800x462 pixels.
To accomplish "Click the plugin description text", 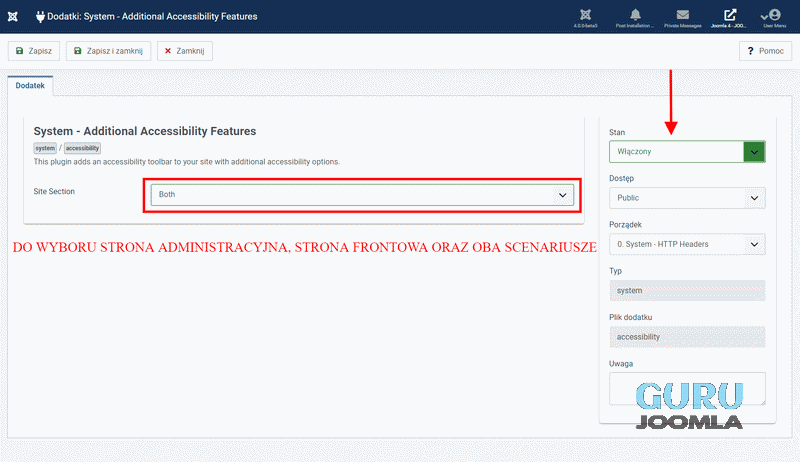I will pyautogui.click(x=187, y=162).
